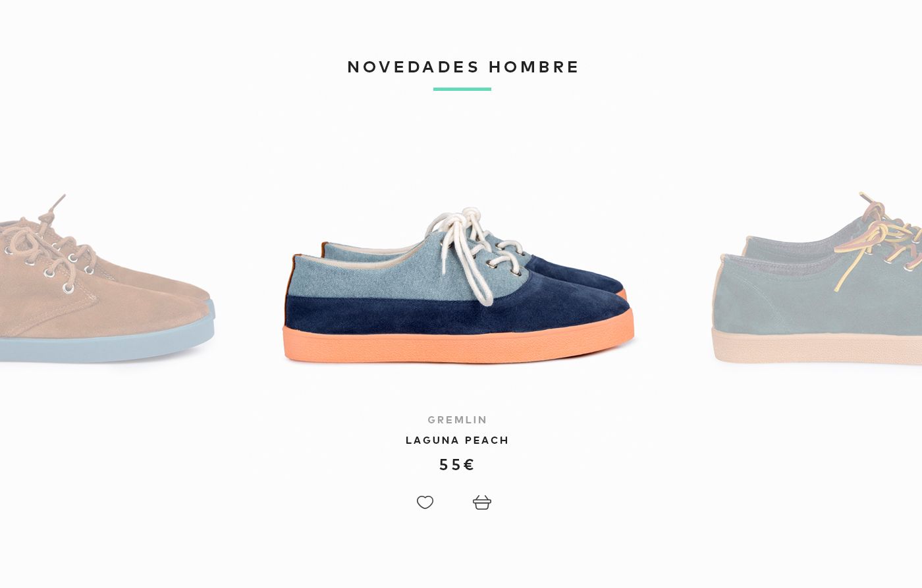This screenshot has height=588, width=922.
Task: Select the center blue and orange shoe image
Action: (459, 286)
